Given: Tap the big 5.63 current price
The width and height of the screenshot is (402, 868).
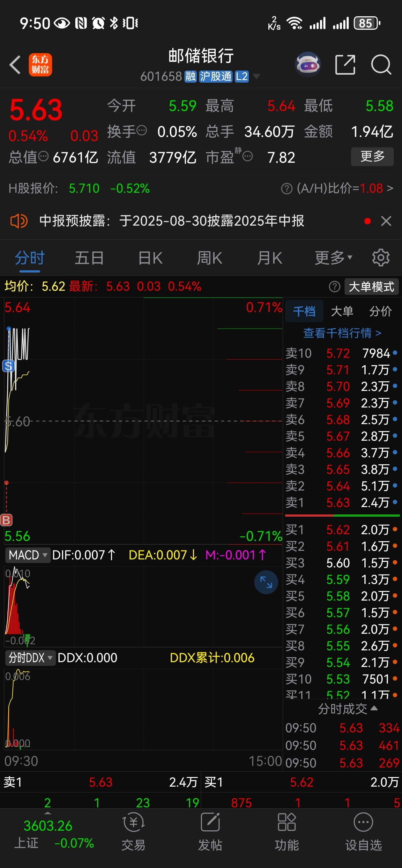Looking at the screenshot, I should tap(36, 110).
